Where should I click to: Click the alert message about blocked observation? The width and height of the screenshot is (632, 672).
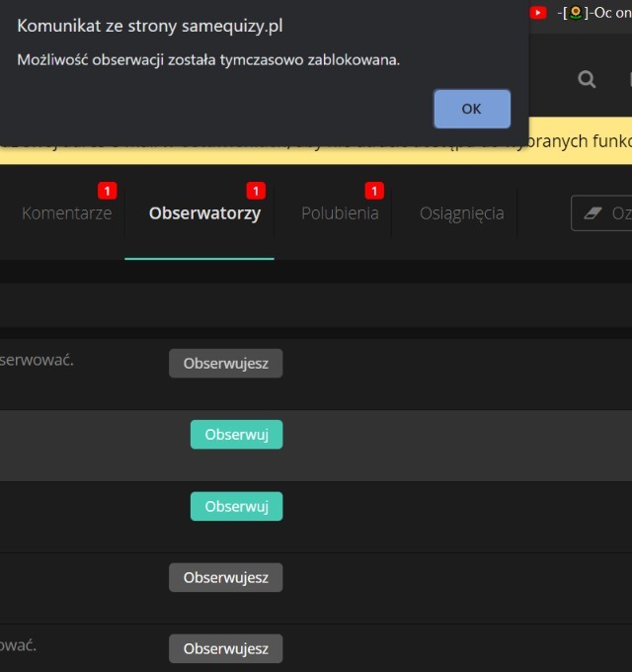[x=208, y=60]
